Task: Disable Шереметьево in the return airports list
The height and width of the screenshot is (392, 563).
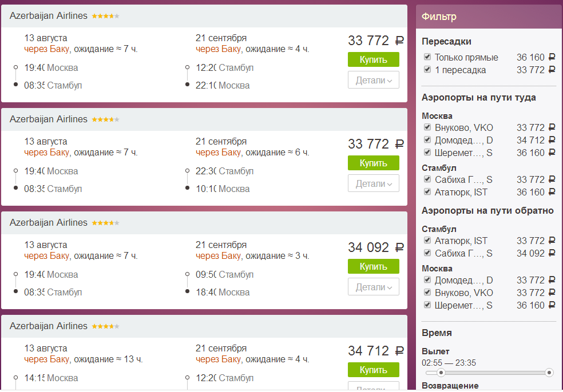Action: pyautogui.click(x=427, y=305)
